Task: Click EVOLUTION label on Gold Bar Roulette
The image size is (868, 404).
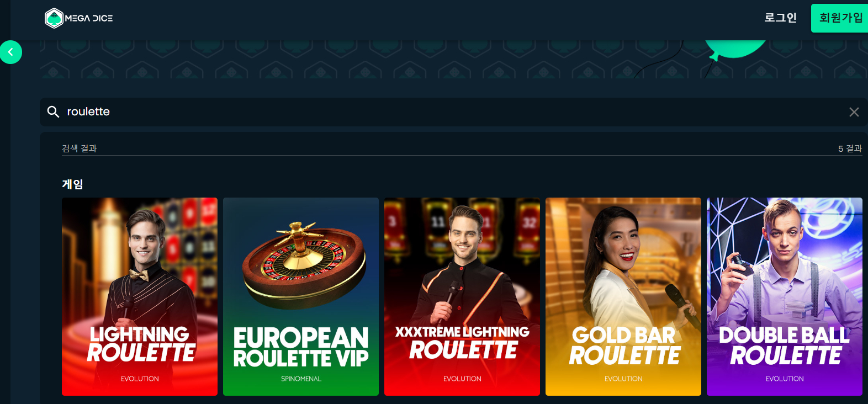Action: coord(623,379)
